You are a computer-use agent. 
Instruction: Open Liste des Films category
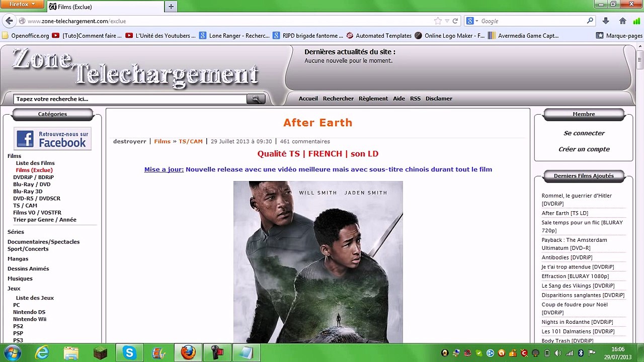[x=35, y=163]
